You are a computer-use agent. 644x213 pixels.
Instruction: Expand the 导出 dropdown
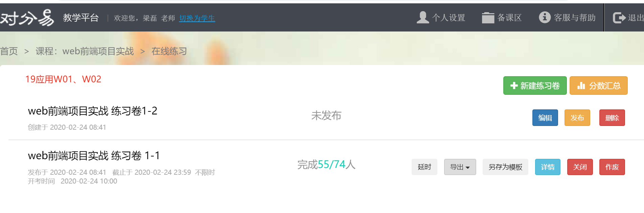460,167
